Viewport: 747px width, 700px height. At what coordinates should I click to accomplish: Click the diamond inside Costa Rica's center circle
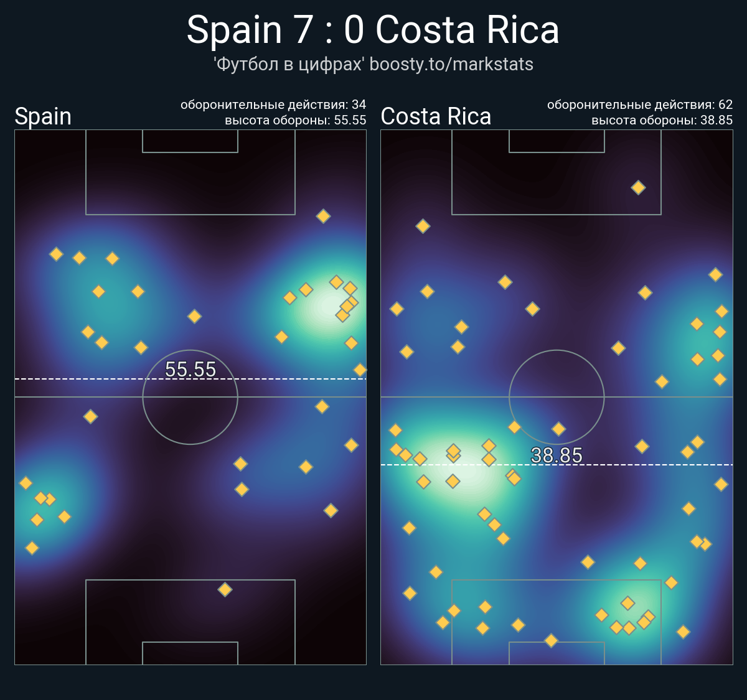click(558, 429)
